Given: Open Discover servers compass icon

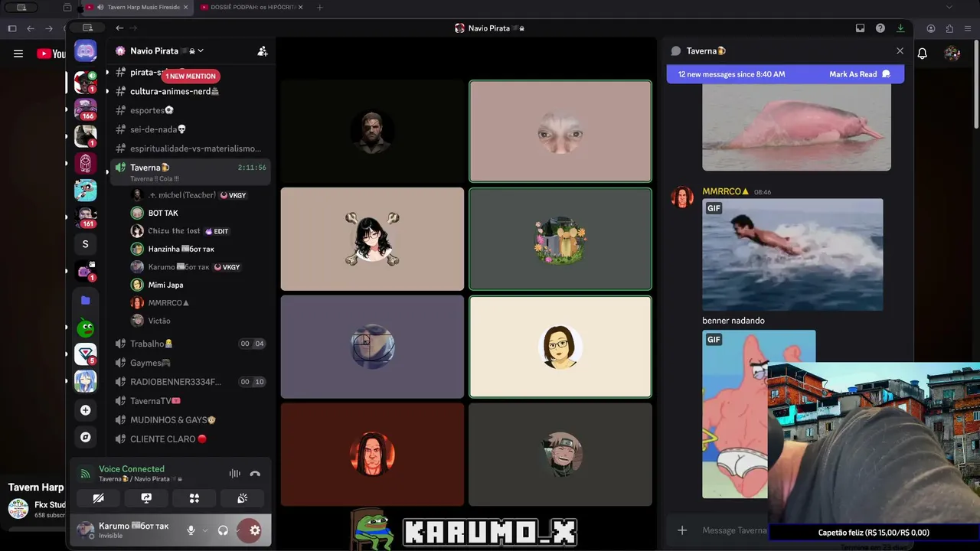Looking at the screenshot, I should pos(85,437).
